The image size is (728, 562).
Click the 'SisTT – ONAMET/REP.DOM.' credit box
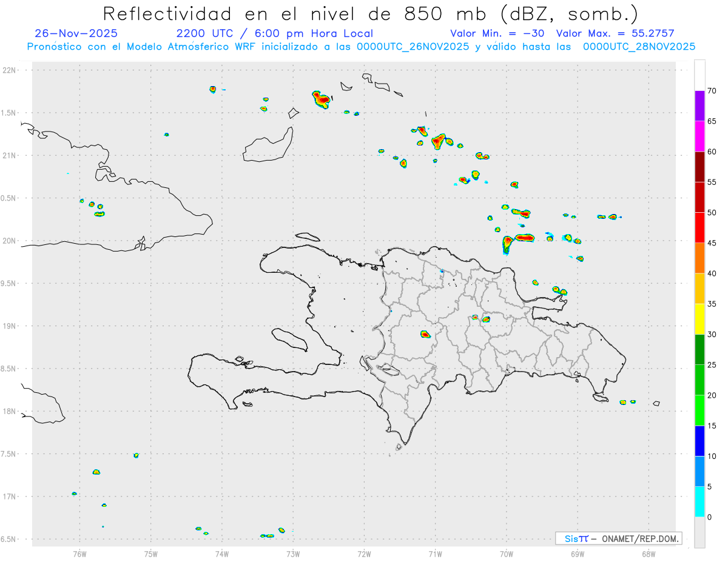tap(618, 538)
